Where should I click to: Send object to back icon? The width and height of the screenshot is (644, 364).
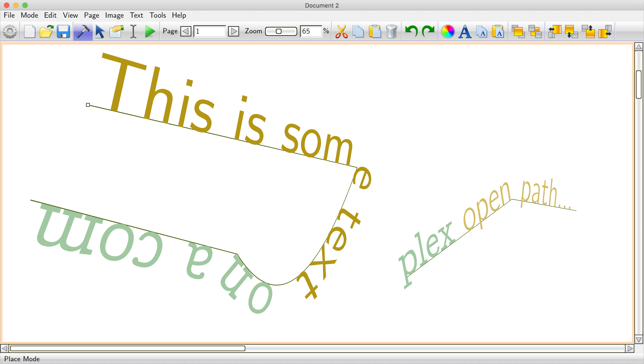[535, 31]
